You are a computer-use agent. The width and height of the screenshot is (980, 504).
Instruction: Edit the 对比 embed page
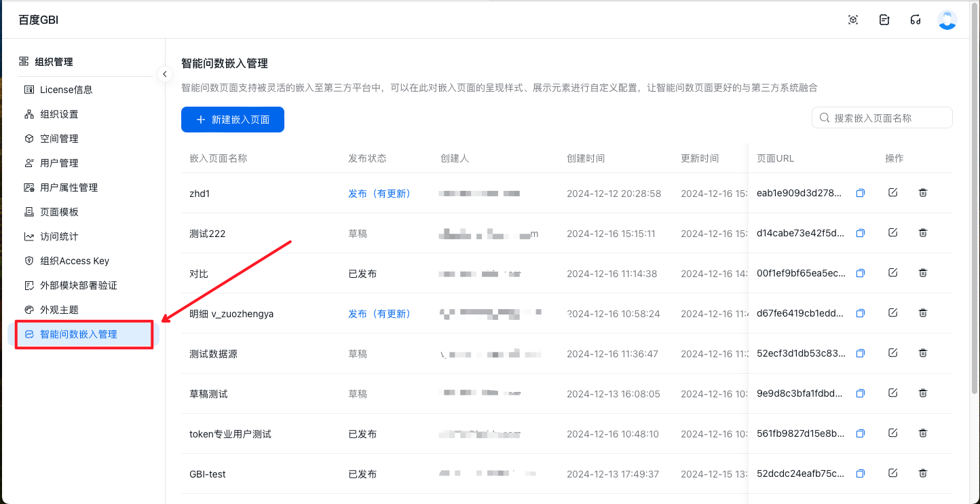tap(892, 273)
